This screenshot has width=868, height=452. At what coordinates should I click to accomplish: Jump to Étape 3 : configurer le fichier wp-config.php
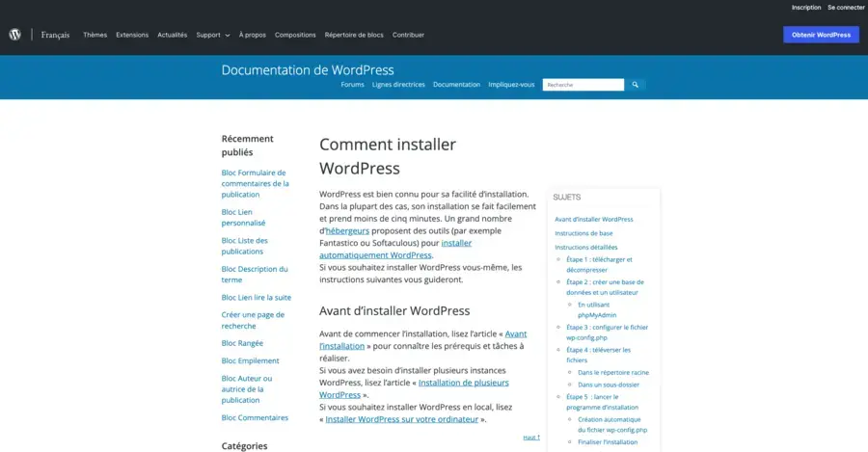click(607, 332)
